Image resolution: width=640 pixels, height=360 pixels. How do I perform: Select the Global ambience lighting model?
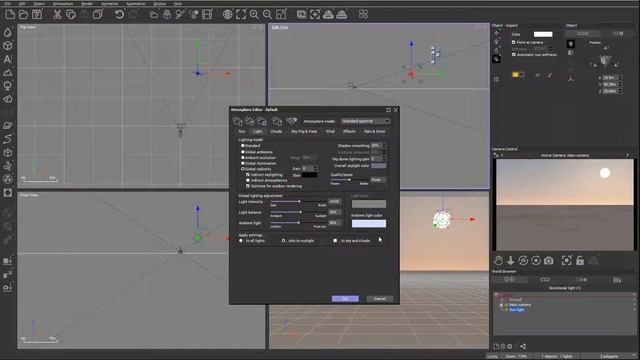tap(242, 152)
